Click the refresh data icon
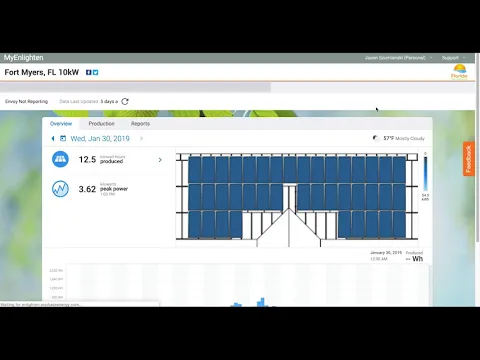The image size is (480, 360). 125,101
